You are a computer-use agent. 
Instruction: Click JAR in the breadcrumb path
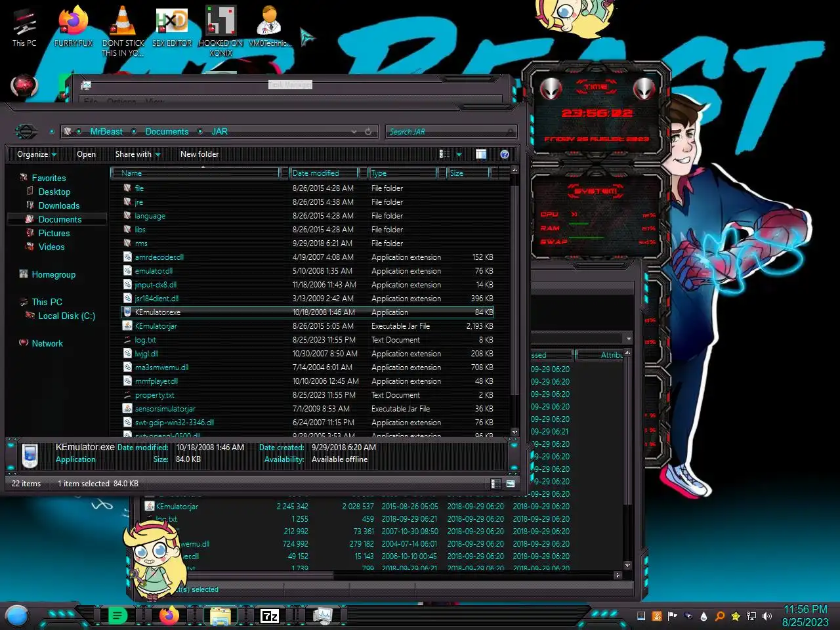click(x=219, y=132)
